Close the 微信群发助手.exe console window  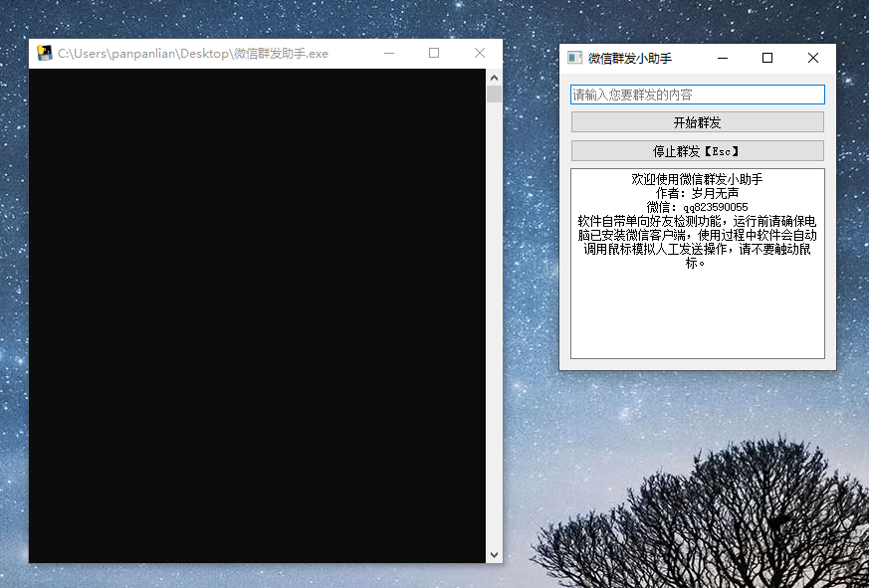point(480,53)
